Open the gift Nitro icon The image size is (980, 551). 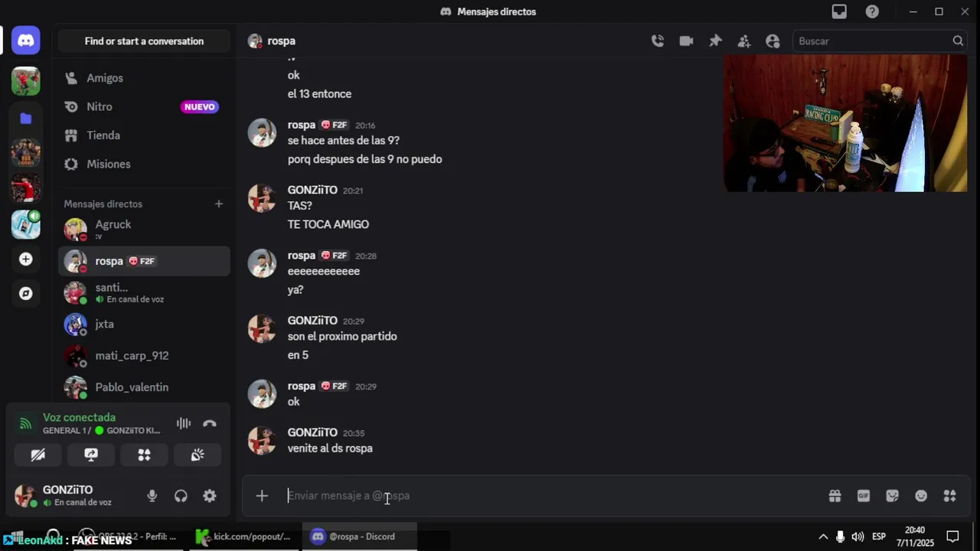pos(835,496)
